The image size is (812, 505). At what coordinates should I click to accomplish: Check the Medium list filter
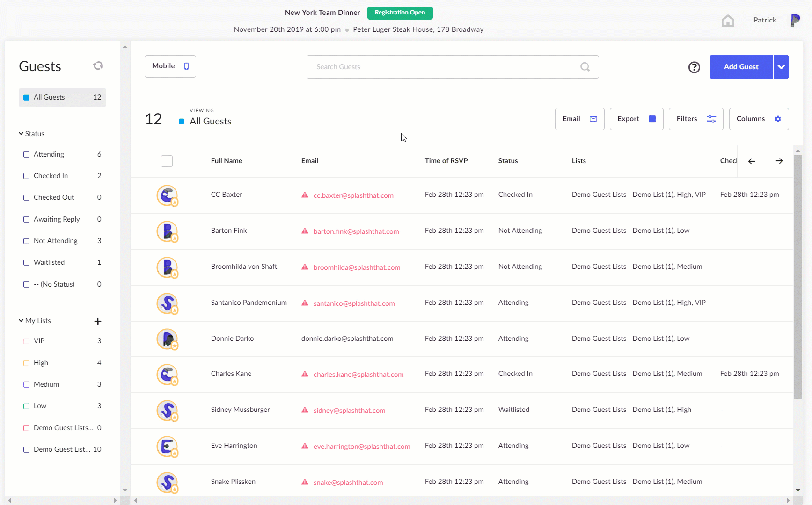pos(26,384)
